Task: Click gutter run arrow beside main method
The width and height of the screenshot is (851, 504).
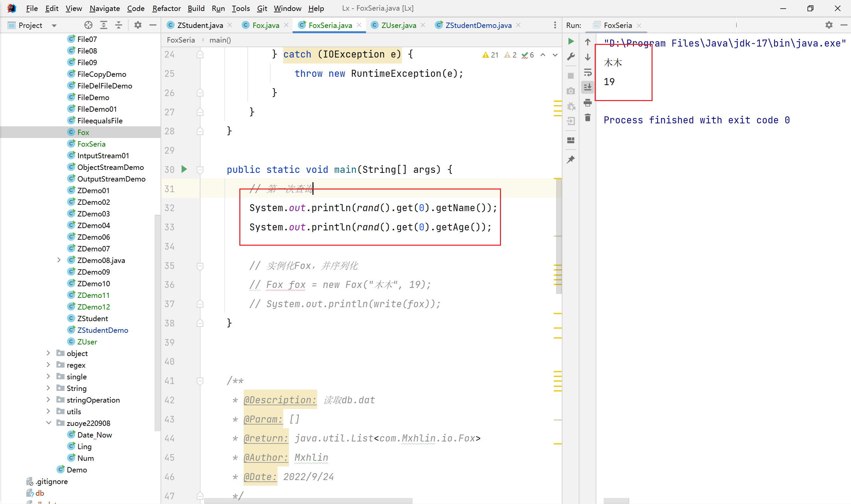Action: [184, 169]
